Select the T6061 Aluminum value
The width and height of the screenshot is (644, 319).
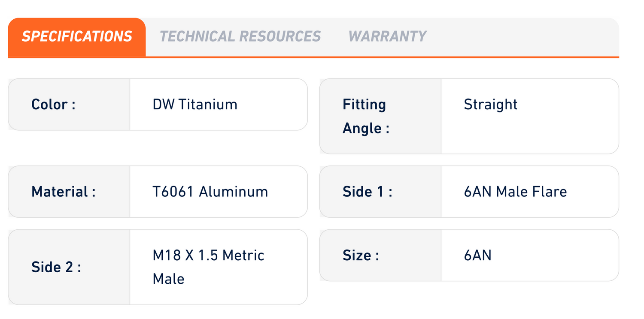coord(210,192)
